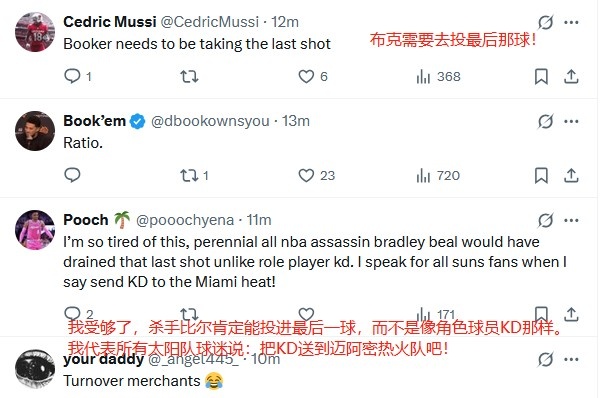The width and height of the screenshot is (603, 398).
Task: Open more options on Cedric Mussi's tweet
Action: [x=571, y=22]
